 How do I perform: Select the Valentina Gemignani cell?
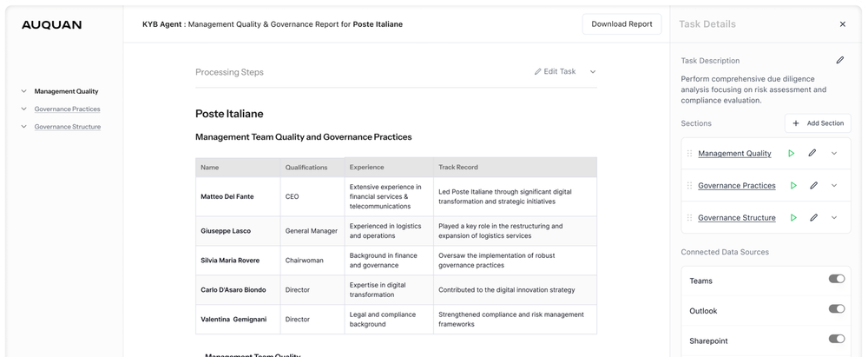(238, 320)
